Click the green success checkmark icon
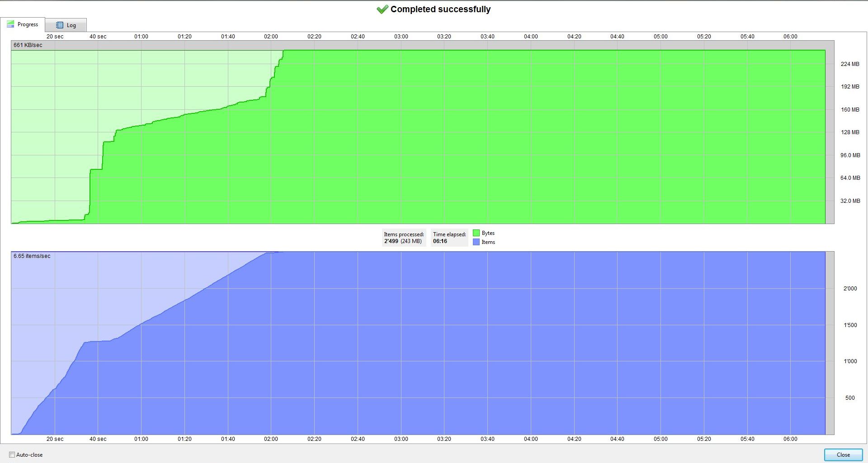Image resolution: width=868 pixels, height=463 pixels. click(x=382, y=9)
